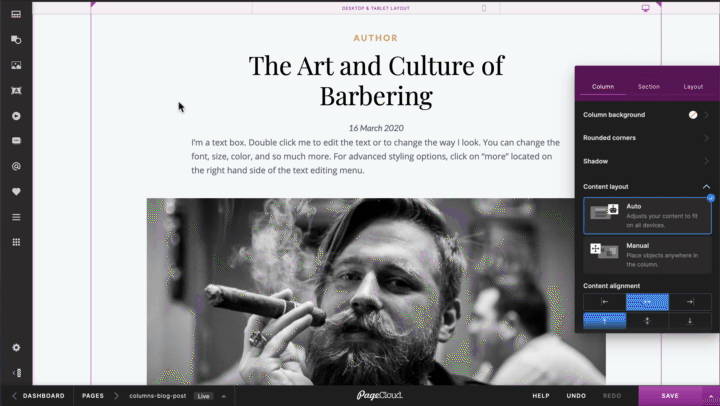Click the SAVE button

670,395
